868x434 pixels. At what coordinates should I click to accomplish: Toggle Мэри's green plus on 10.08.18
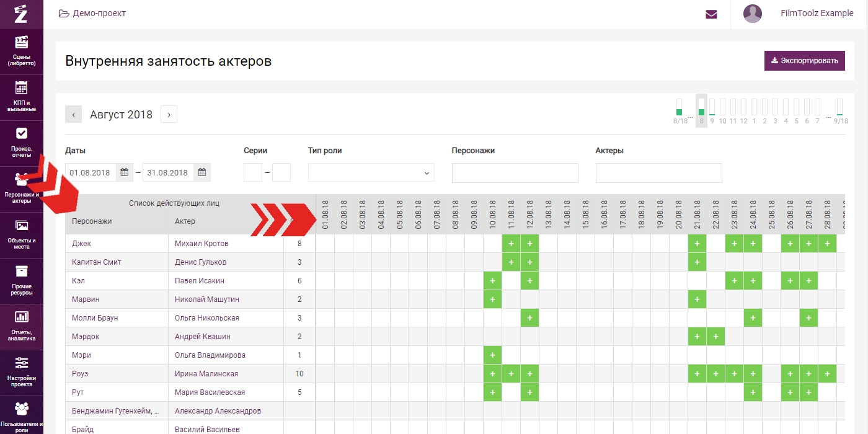coord(492,355)
